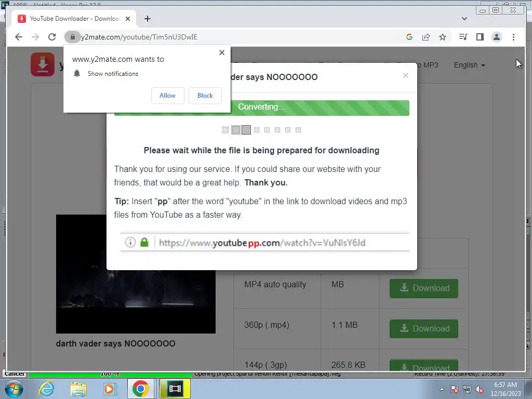Reload the y2mate page
The width and height of the screenshot is (532, 399).
click(52, 37)
